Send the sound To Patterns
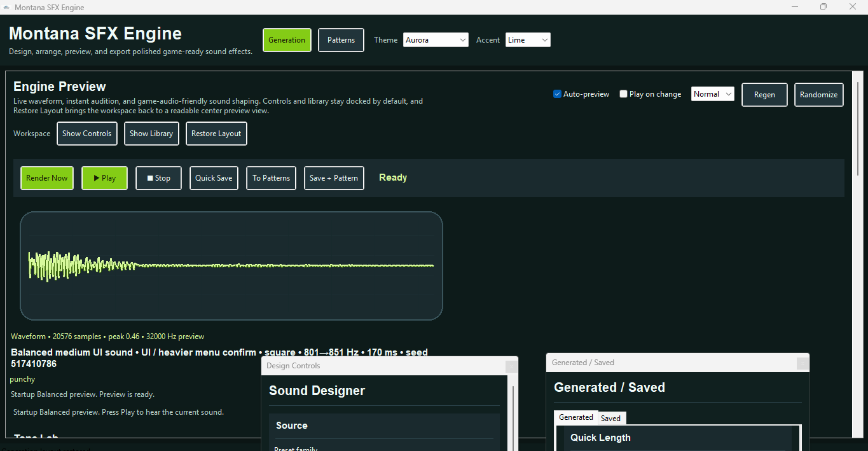The image size is (868, 451). [272, 178]
